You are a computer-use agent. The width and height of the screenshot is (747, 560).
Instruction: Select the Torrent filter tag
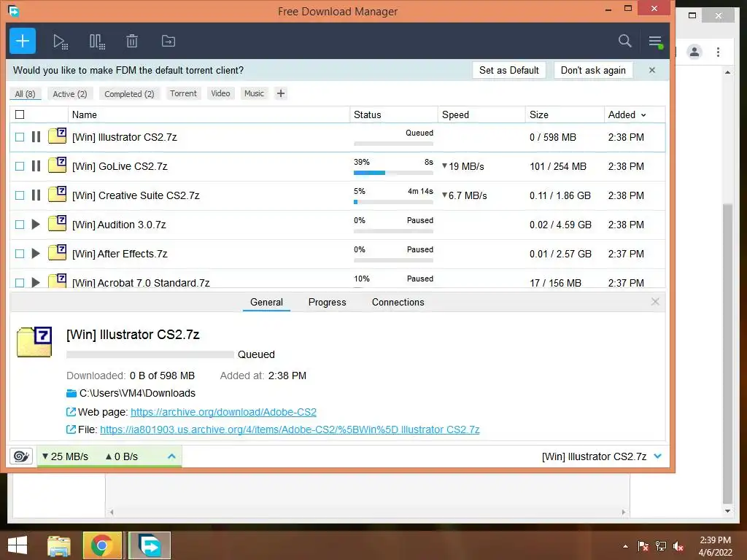[x=183, y=93]
